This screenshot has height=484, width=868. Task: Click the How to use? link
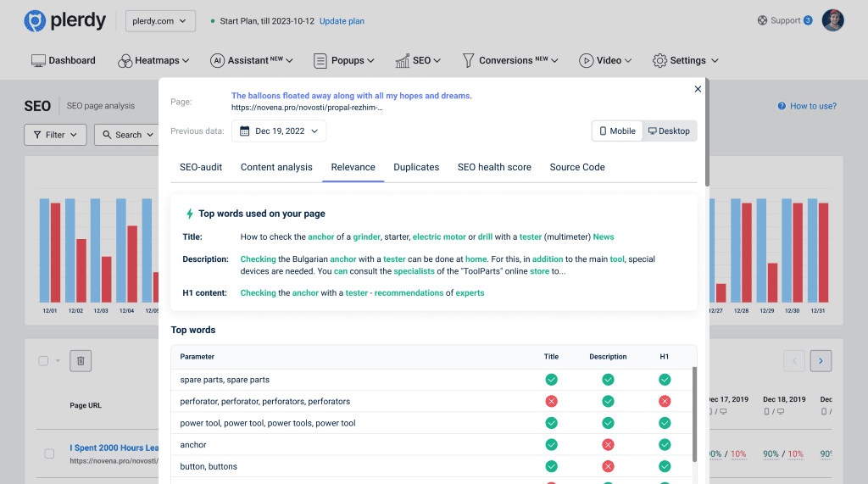click(x=807, y=106)
